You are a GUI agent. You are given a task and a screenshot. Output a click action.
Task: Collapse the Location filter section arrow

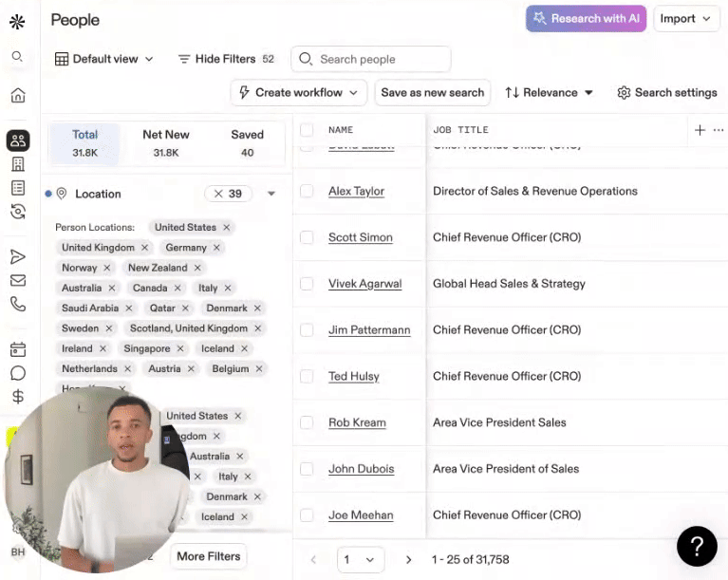pyautogui.click(x=271, y=194)
